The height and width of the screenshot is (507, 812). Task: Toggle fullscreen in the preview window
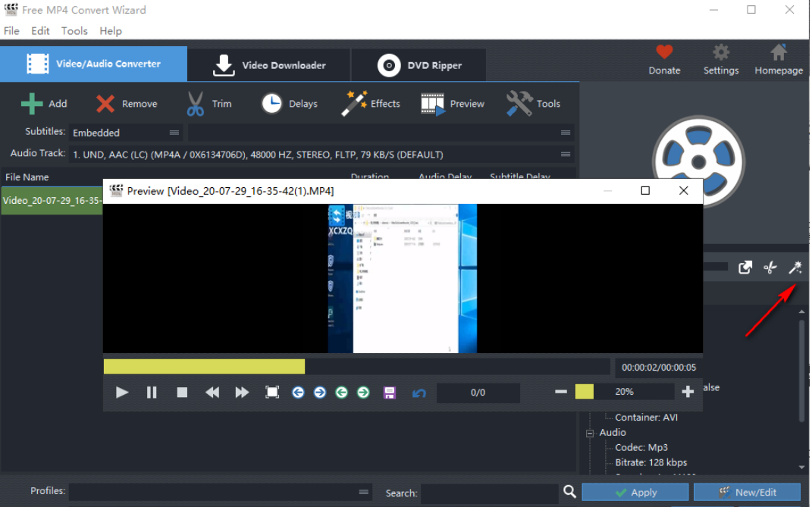272,393
